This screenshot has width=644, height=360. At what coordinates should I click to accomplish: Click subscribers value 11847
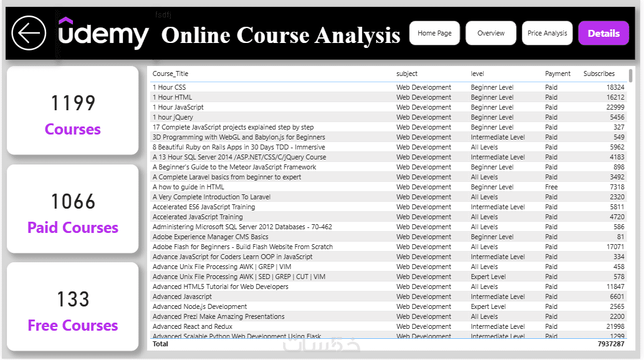tap(615, 287)
